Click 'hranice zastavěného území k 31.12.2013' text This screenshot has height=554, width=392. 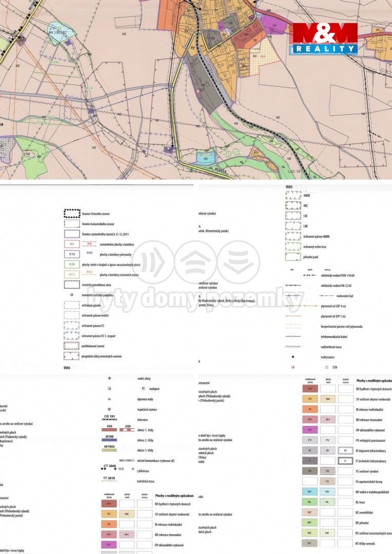point(105,234)
